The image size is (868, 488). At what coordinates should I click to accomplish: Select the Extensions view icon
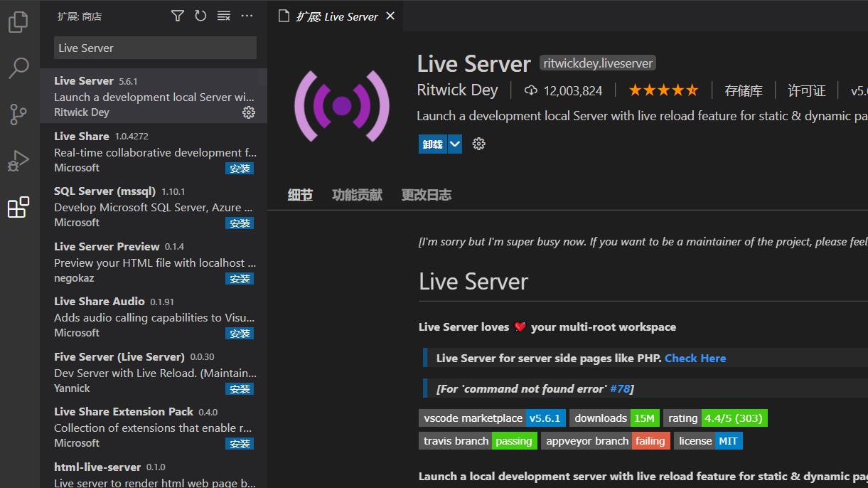18,207
